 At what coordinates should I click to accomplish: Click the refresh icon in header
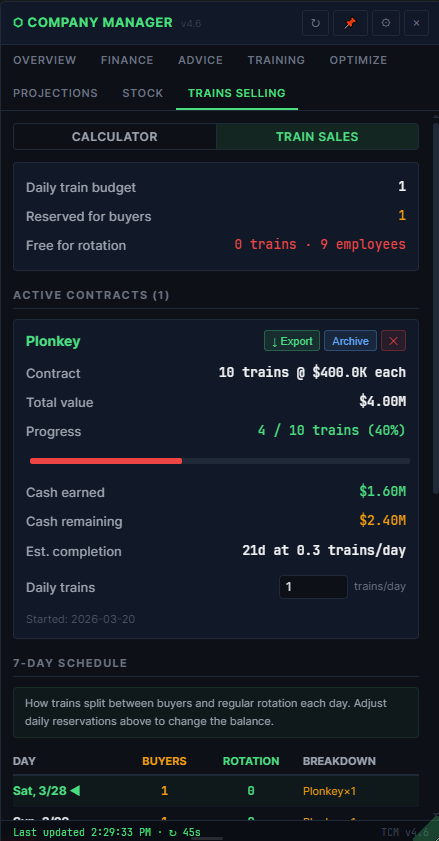coord(316,23)
